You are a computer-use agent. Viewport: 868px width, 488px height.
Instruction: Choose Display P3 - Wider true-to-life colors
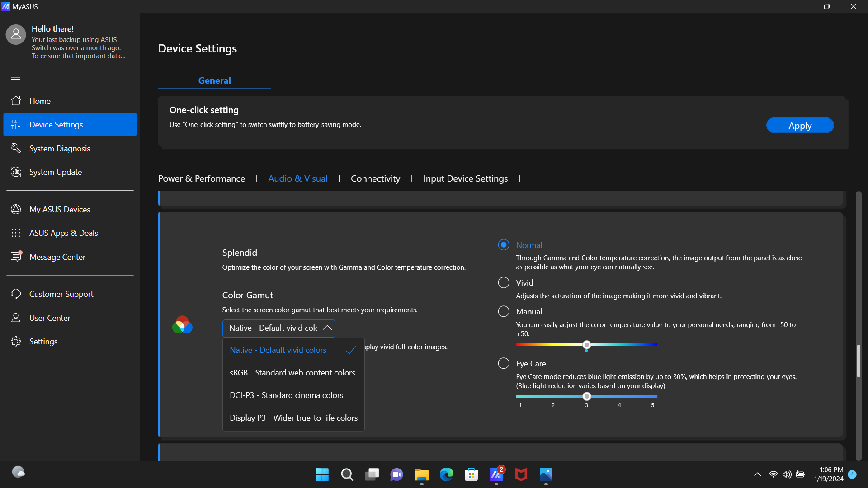293,418
